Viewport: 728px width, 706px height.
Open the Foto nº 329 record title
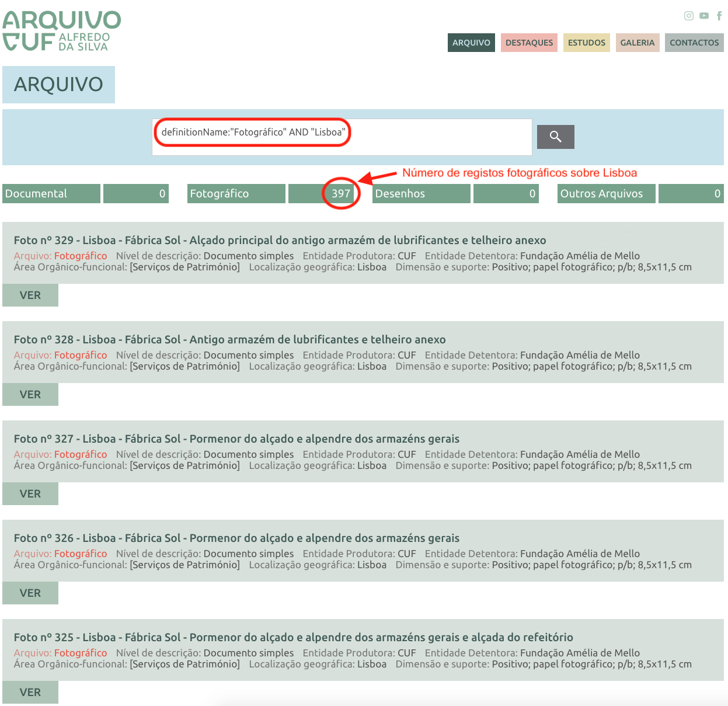[x=280, y=241]
